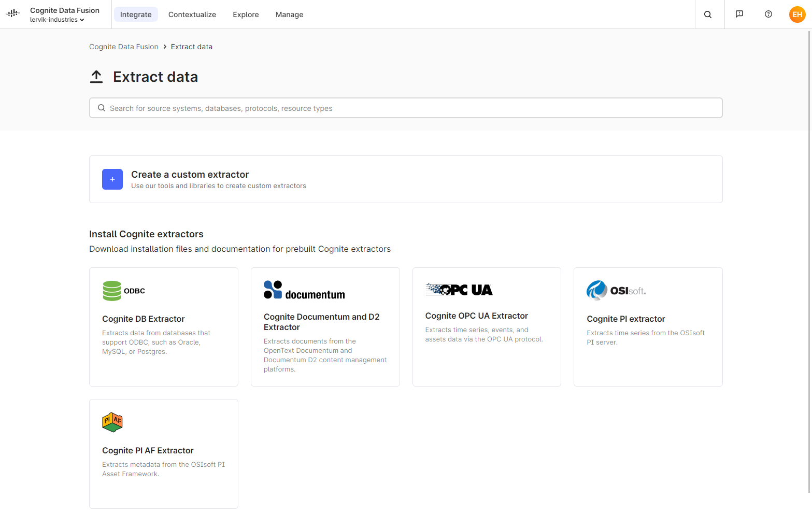Click the OSIsoft logo

tap(616, 291)
